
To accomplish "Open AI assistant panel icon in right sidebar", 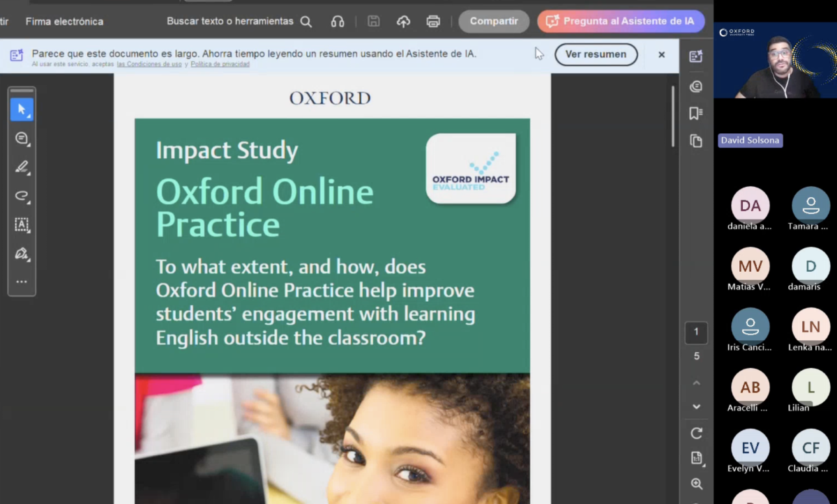I will 696,56.
